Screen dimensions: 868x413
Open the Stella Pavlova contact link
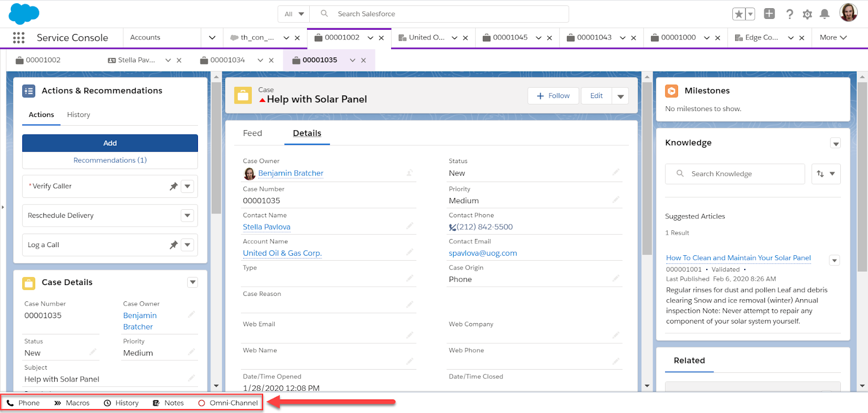coord(266,227)
